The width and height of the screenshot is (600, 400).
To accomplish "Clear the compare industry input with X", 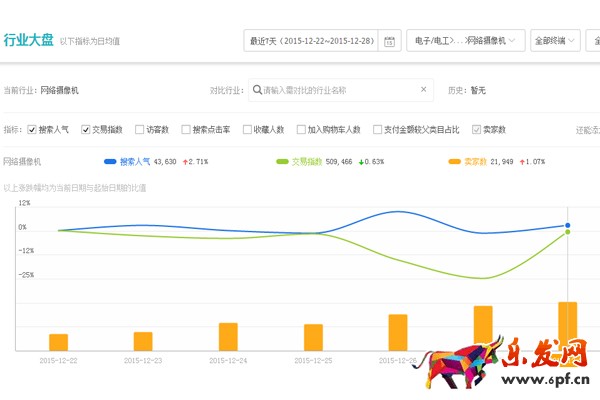I will point(423,90).
